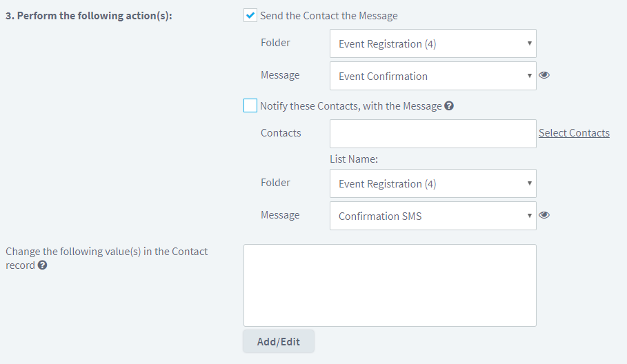Click the Add/Edit button
The image size is (627, 364).
[x=279, y=342]
